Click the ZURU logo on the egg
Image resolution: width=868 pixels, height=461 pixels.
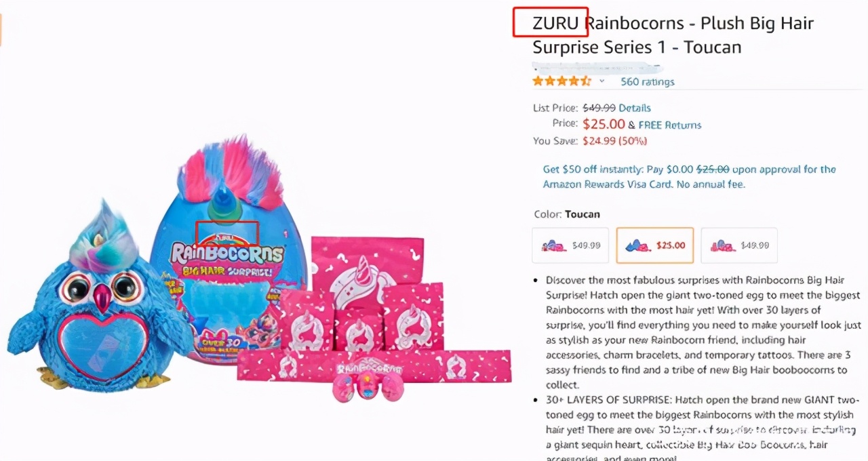coord(226,237)
